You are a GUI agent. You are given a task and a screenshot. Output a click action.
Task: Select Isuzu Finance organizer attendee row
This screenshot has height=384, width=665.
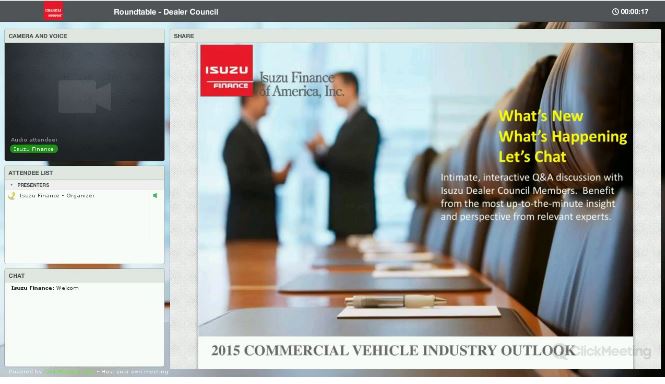pos(84,196)
